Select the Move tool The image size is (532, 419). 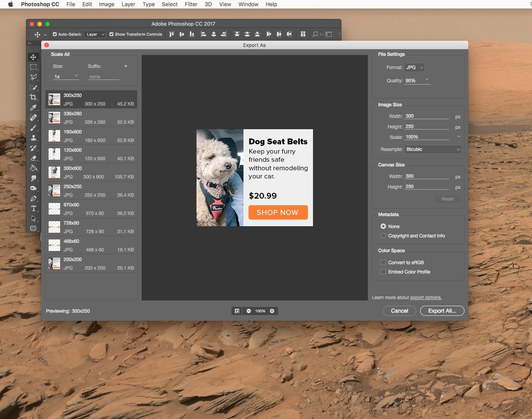[x=33, y=57]
